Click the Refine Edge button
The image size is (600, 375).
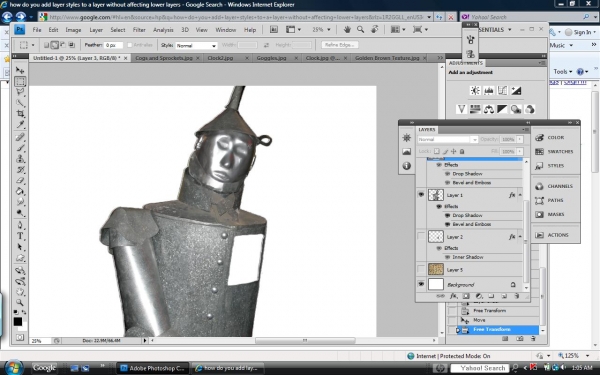[340, 45]
